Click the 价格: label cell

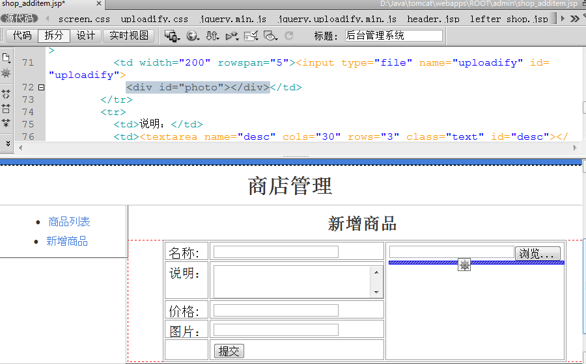point(186,310)
